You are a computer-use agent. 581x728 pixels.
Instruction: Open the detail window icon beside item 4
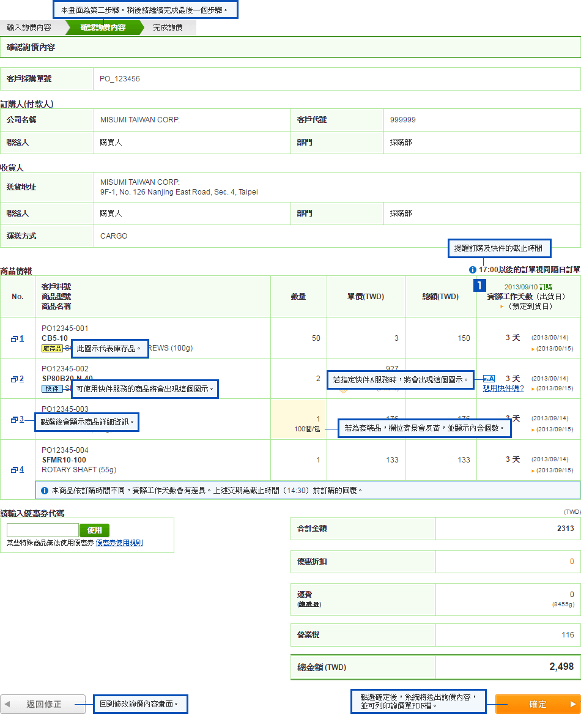tap(13, 470)
